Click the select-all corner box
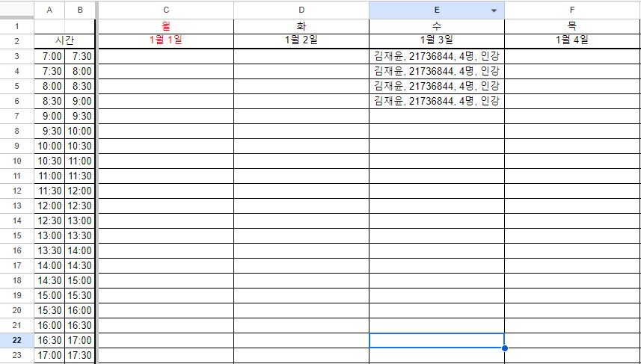The width and height of the screenshot is (641, 364). click(x=16, y=10)
